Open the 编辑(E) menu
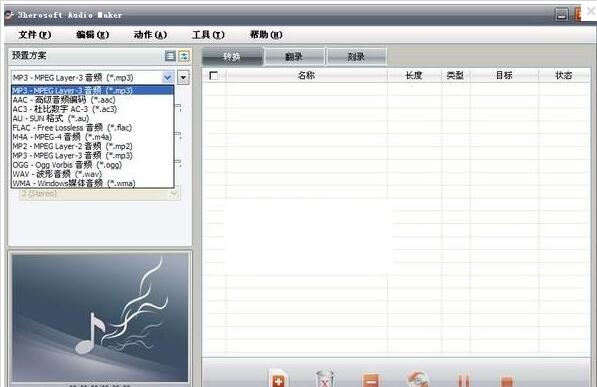Viewport: 597px width, 387px height. [93, 35]
